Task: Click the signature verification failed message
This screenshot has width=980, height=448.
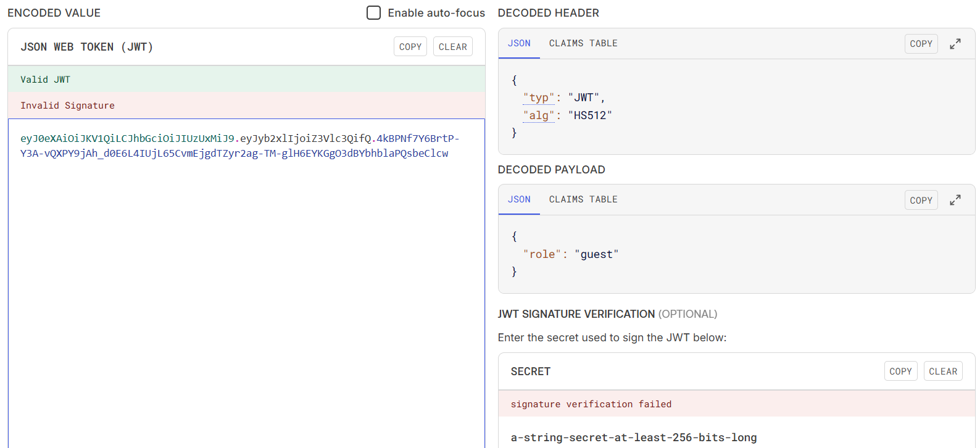Action: pos(591,404)
